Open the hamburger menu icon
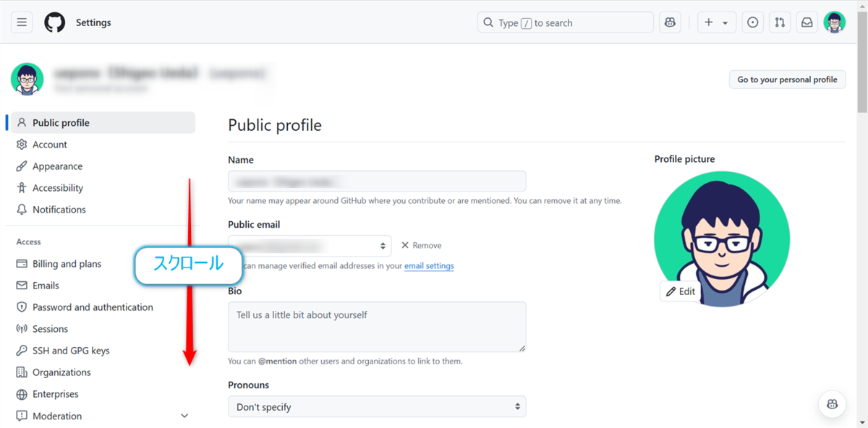Viewport: 868px width, 428px height. [21, 22]
